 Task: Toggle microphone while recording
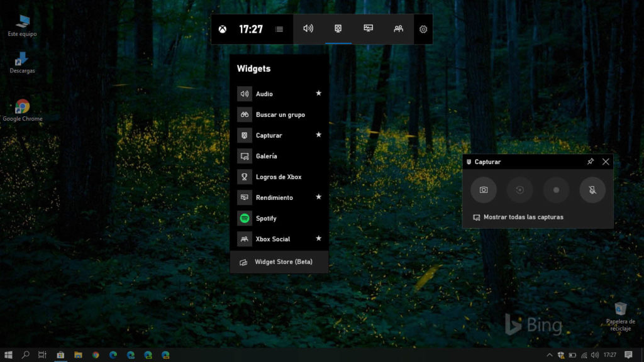click(592, 190)
